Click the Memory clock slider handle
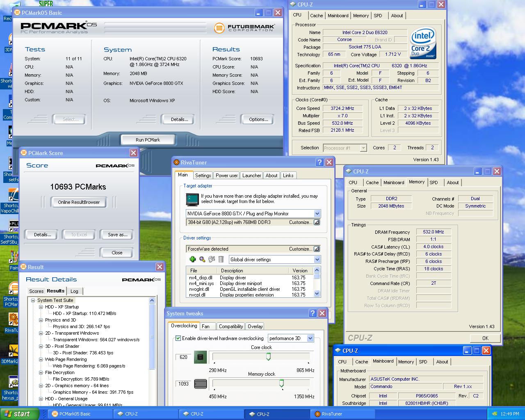 click(x=282, y=383)
